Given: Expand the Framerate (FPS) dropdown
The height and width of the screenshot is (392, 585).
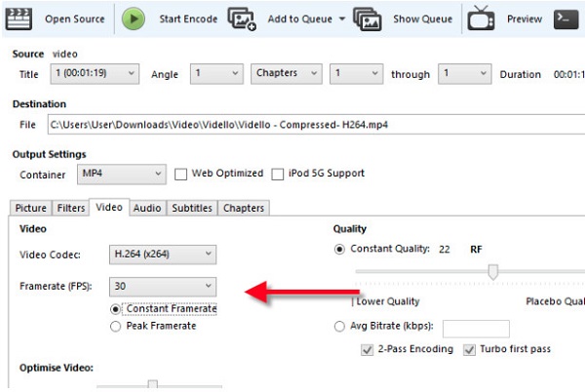Looking at the screenshot, I should coord(162,287).
